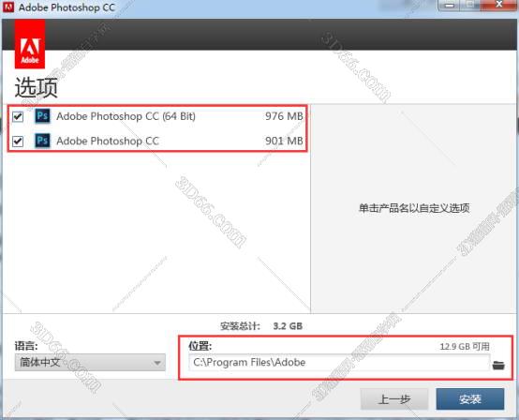519x420 pixels.
Task: Open the 简体中文 language dropdown
Action: [x=90, y=363]
